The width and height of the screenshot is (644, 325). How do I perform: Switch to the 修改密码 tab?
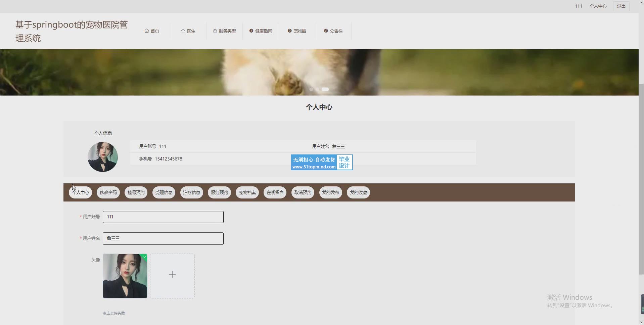108,193
